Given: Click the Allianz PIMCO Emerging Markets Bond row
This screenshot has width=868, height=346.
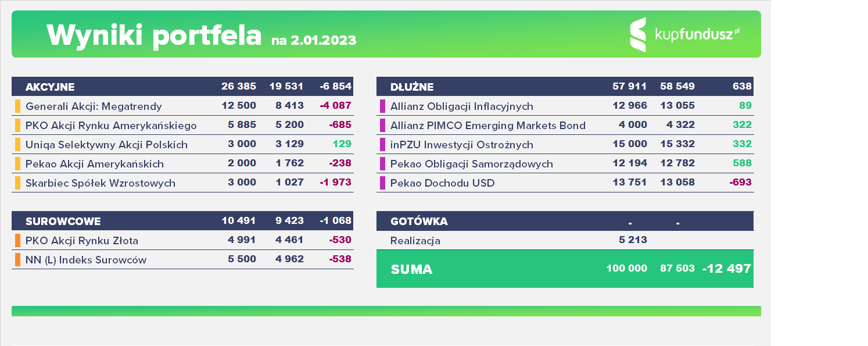Looking at the screenshot, I should point(565,125).
